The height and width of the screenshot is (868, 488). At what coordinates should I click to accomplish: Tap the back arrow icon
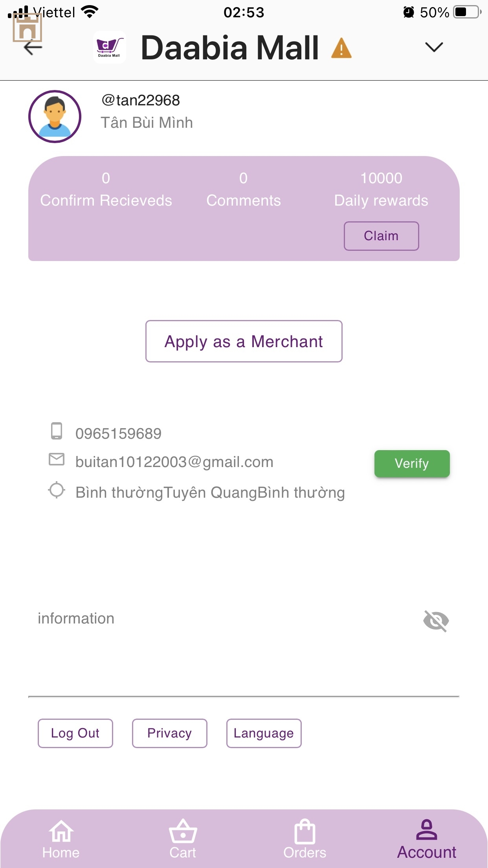(33, 48)
